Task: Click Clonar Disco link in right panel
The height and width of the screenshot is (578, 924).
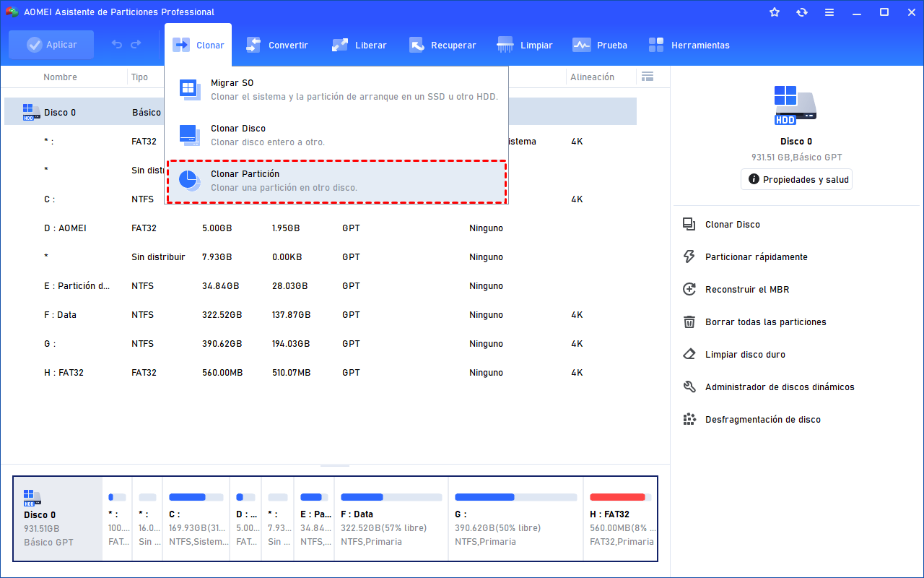Action: 732,225
